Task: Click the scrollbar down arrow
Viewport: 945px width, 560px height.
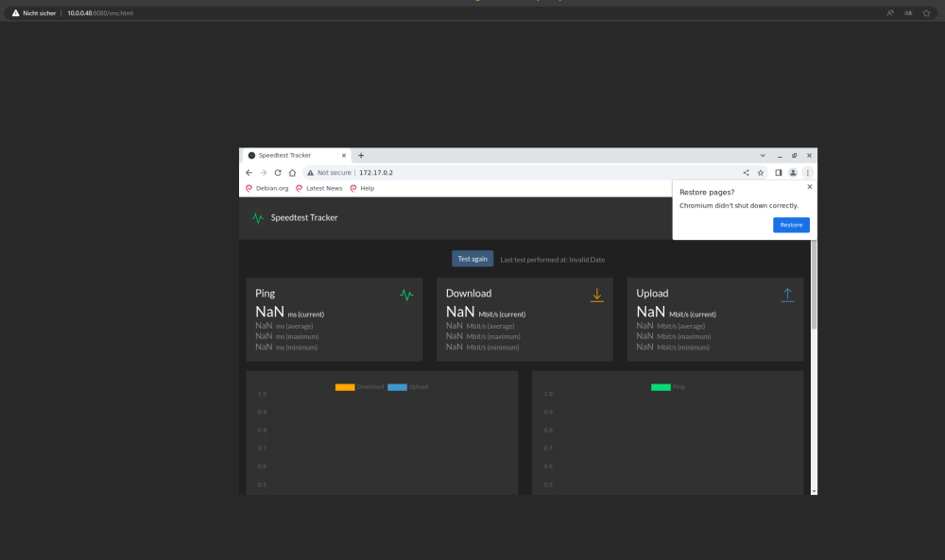Action: (815, 491)
